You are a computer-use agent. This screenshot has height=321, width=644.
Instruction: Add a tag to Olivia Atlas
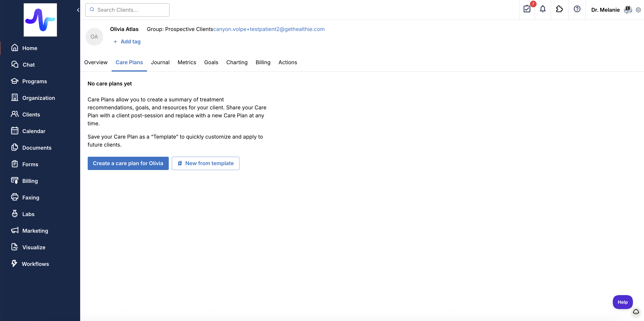click(x=127, y=41)
